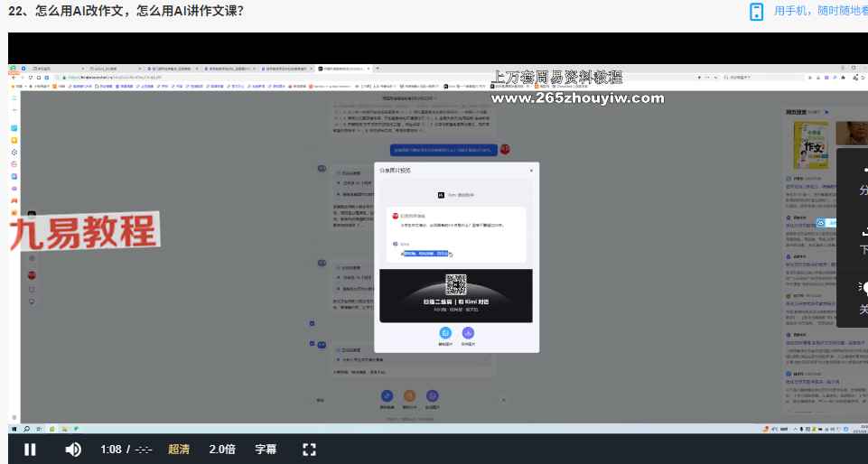This screenshot has height=464, width=868.
Task: Click the copy image icon in dialog
Action: (445, 334)
